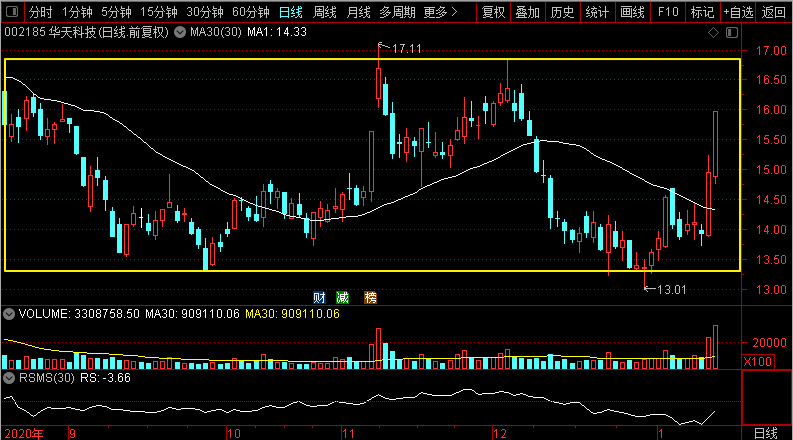
Task: Click the 13.01 low price label
Action: (x=672, y=290)
